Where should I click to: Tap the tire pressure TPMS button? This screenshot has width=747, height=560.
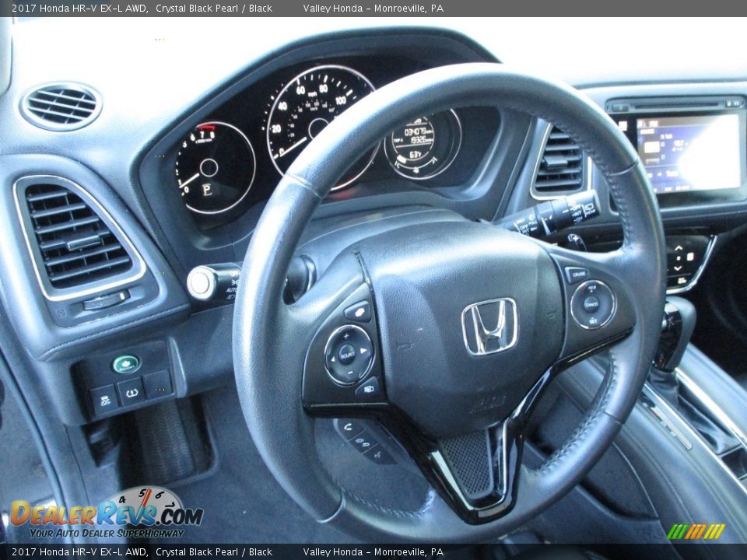point(132,392)
